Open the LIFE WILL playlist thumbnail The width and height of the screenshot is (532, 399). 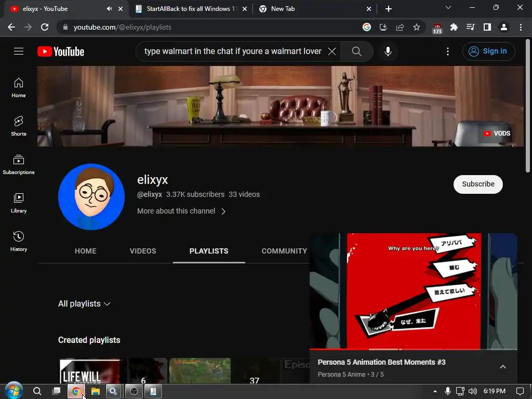point(89,371)
